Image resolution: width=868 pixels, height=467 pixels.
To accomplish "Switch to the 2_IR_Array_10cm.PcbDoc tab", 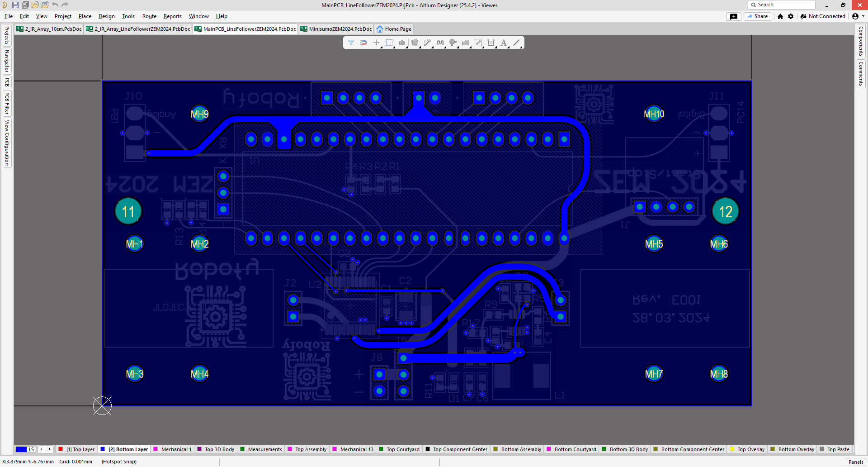I will pyautogui.click(x=49, y=29).
